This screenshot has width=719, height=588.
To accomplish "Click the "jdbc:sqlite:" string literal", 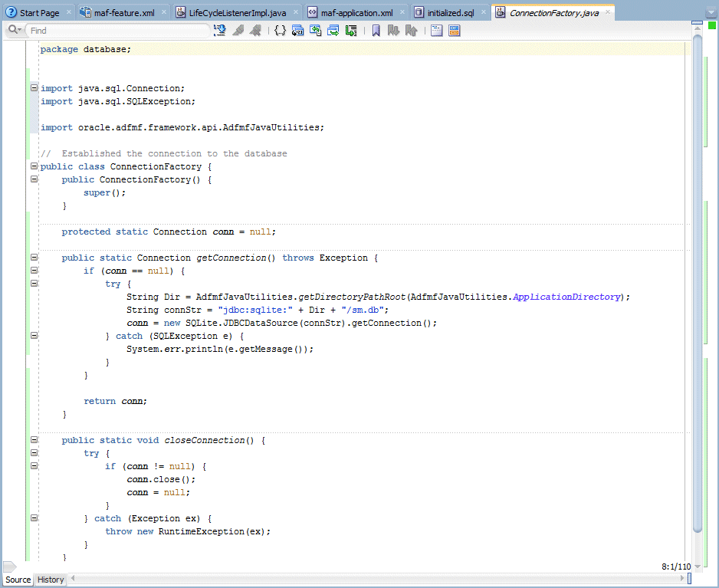I will (x=255, y=310).
